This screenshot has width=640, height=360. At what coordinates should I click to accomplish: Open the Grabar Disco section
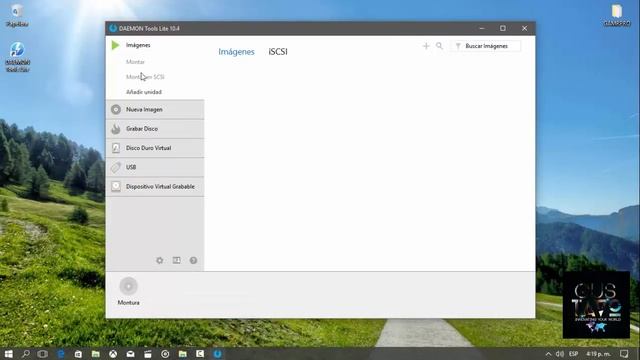click(155, 129)
